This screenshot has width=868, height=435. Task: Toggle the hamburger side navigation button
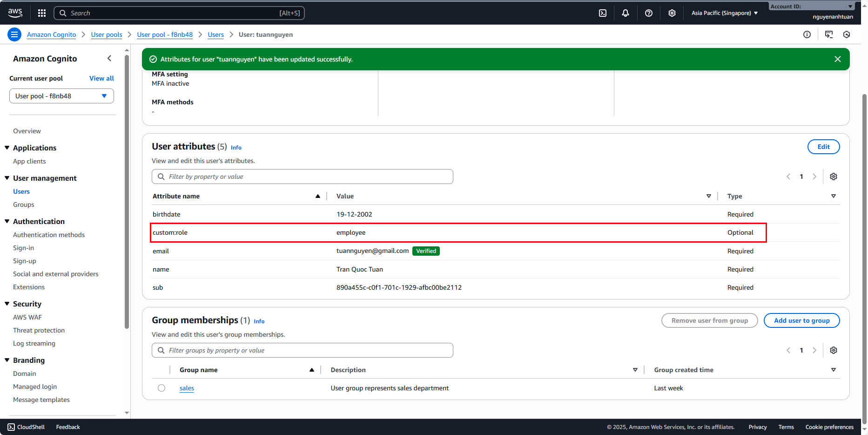coord(14,34)
